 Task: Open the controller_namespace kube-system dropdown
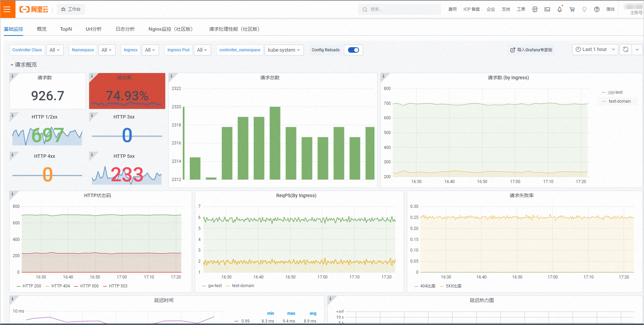pyautogui.click(x=284, y=50)
